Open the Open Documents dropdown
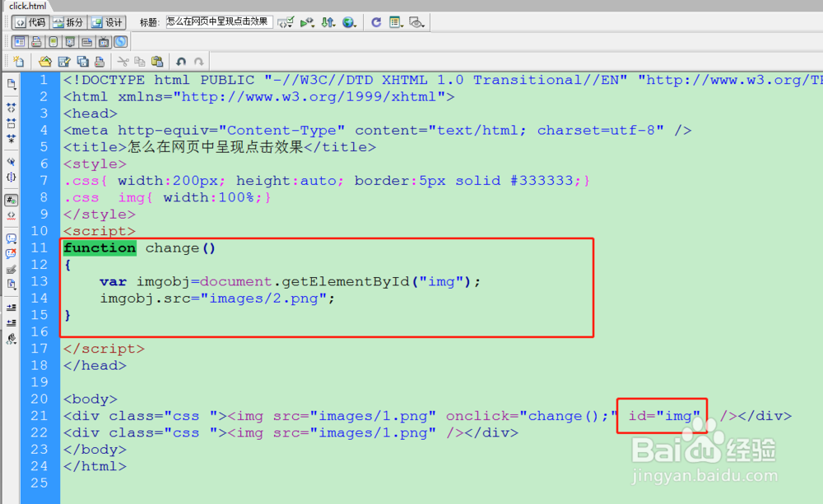This screenshot has height=504, width=823. coord(11,85)
